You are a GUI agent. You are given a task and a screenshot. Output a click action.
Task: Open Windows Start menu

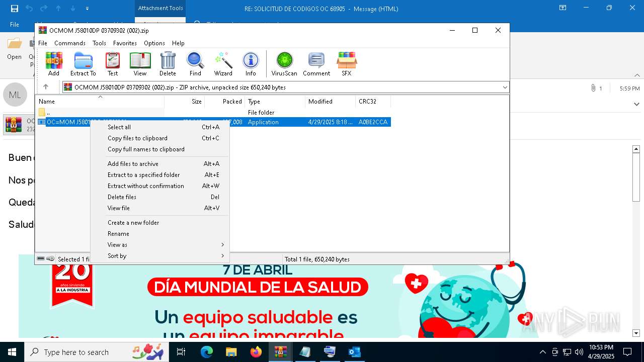pos(12,352)
